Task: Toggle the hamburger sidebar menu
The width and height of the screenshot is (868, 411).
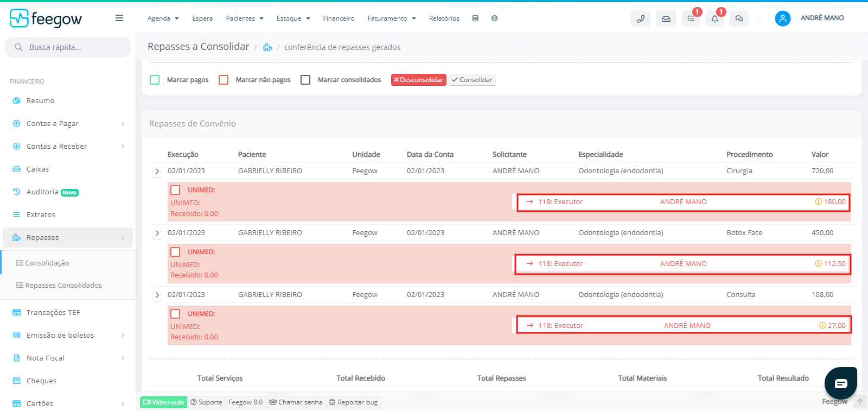Action: click(x=119, y=18)
